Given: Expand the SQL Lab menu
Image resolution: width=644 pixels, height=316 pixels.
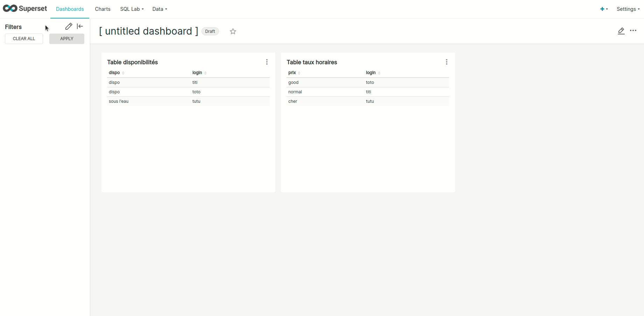Looking at the screenshot, I should coord(132,9).
